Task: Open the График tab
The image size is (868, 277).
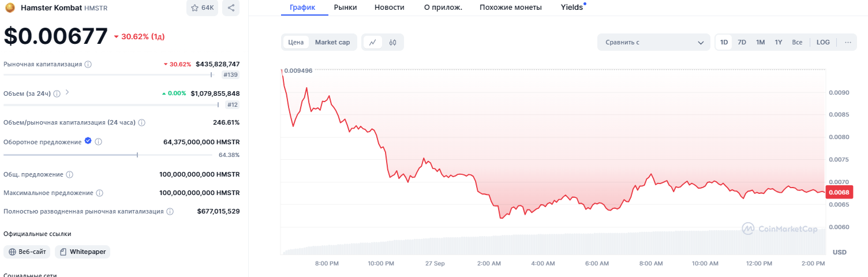Action: tap(302, 8)
